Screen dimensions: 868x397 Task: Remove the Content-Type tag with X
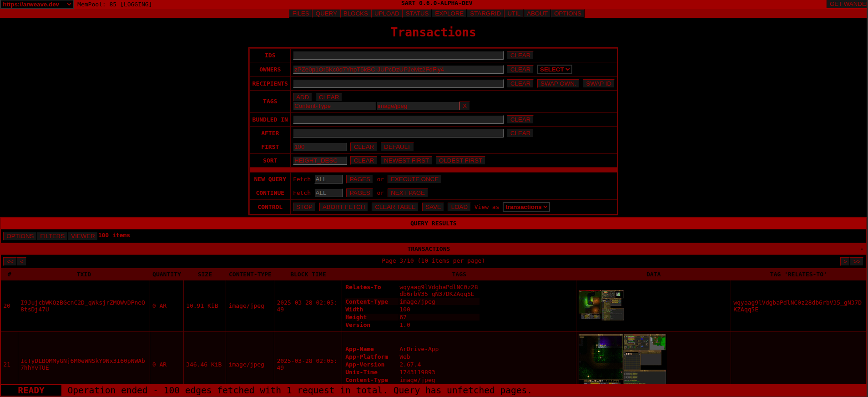coord(464,106)
